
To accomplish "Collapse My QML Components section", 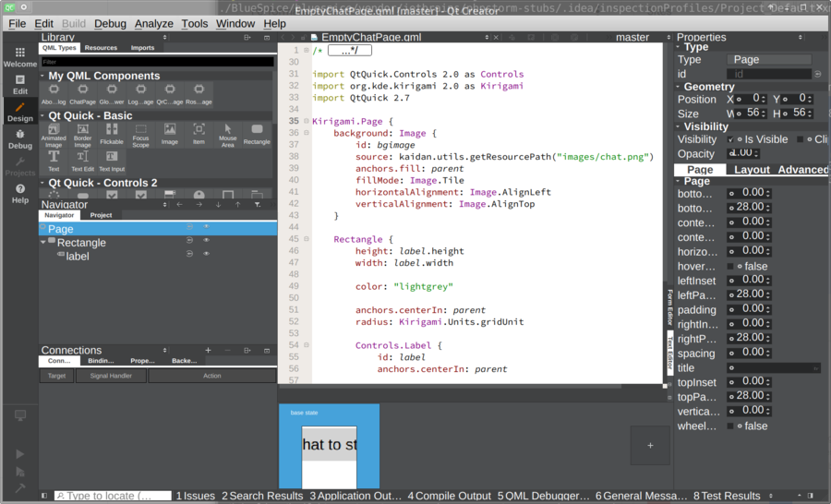I will point(42,76).
